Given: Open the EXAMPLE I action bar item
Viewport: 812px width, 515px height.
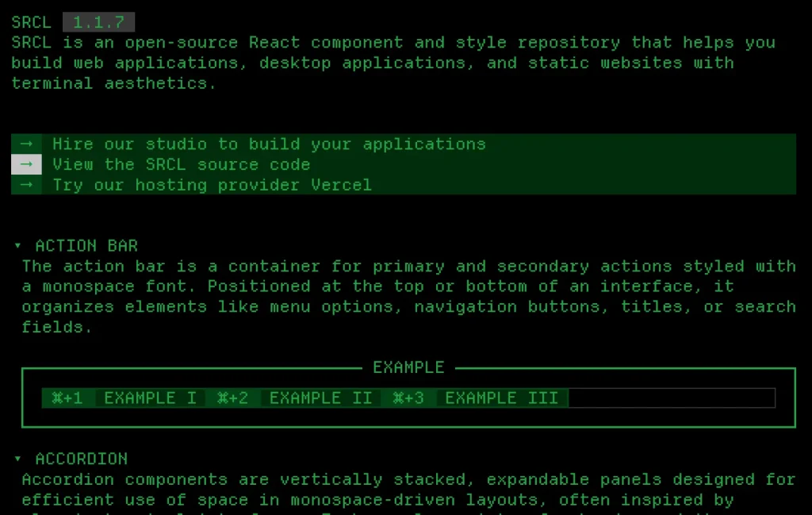Looking at the screenshot, I should click(x=149, y=398).
